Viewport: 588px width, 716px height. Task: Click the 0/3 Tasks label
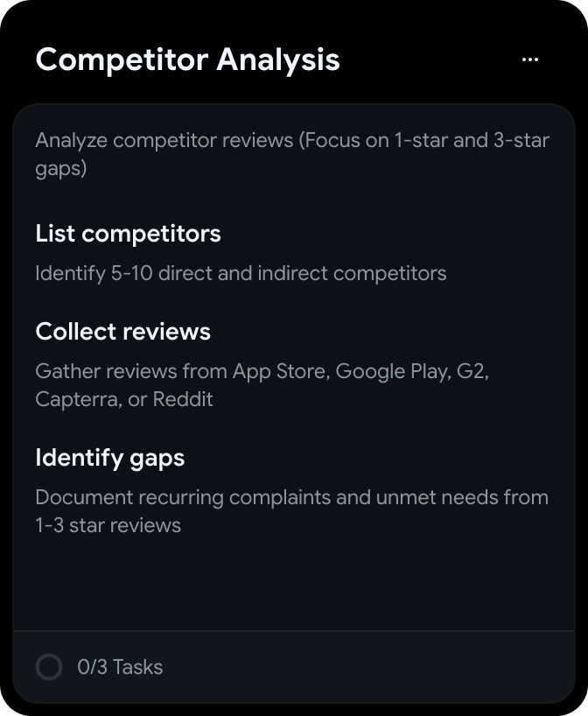tap(122, 667)
